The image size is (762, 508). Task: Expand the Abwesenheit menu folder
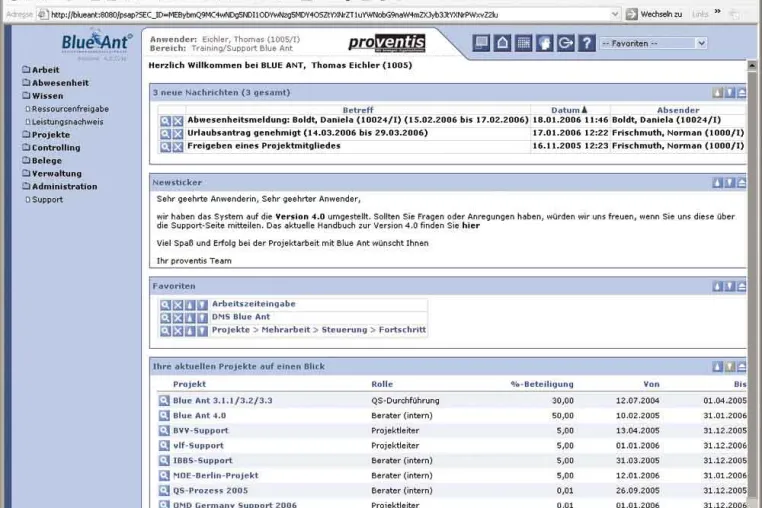pos(55,83)
